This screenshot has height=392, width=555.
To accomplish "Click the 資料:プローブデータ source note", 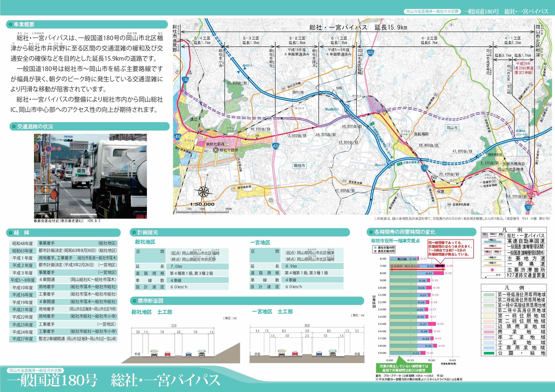I will click(x=409, y=376).
